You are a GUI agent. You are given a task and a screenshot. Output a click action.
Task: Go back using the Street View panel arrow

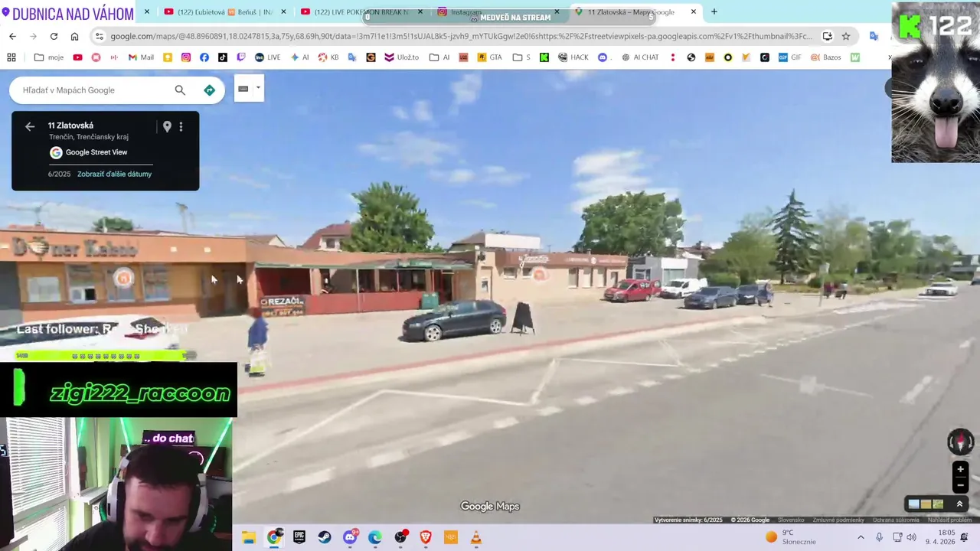[x=30, y=127]
